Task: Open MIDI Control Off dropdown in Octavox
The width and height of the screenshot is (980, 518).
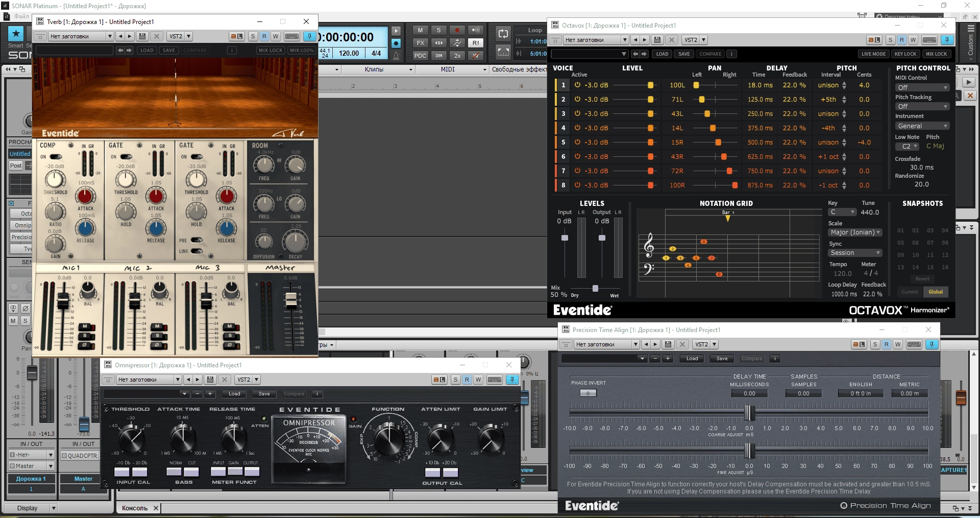Action: point(922,87)
